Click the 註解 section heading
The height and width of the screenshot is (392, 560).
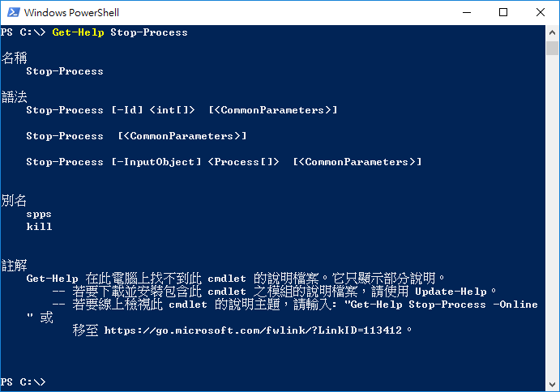click(x=14, y=266)
